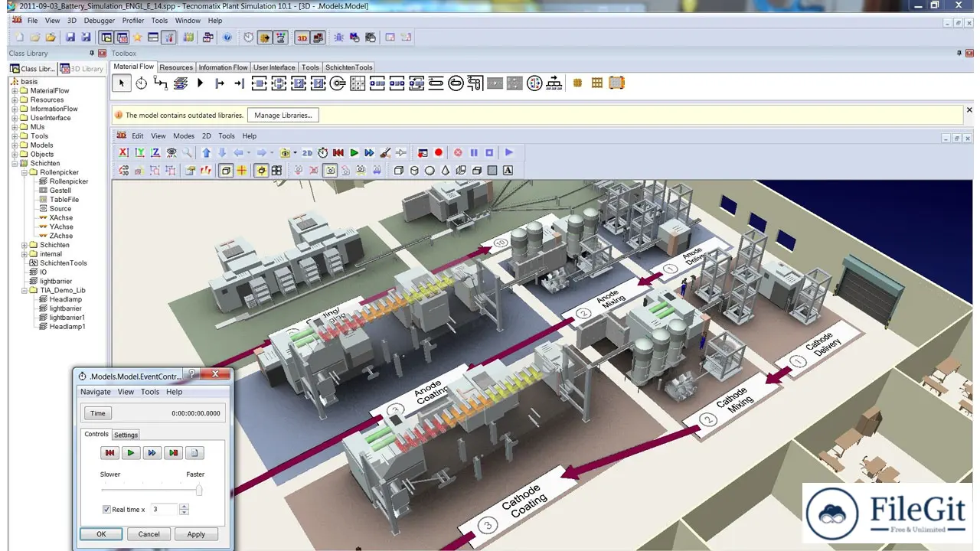This screenshot has height=551, width=980.
Task: Click the Slower/Faster speed slider handle
Action: click(x=199, y=491)
